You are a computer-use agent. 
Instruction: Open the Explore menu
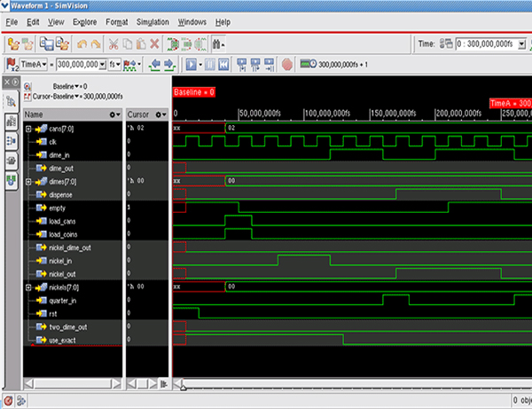coord(84,22)
